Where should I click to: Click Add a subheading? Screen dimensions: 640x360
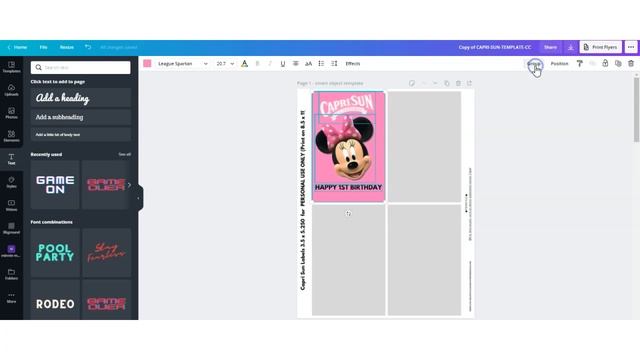click(81, 117)
